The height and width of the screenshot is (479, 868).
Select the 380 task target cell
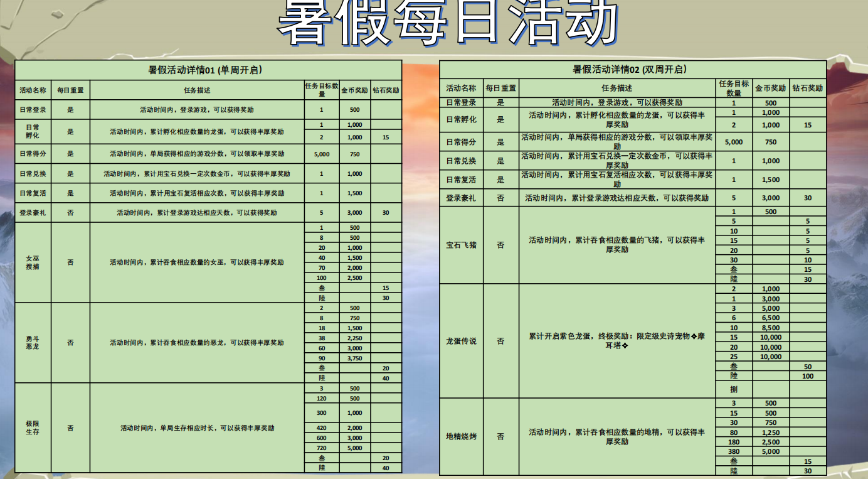click(x=733, y=451)
